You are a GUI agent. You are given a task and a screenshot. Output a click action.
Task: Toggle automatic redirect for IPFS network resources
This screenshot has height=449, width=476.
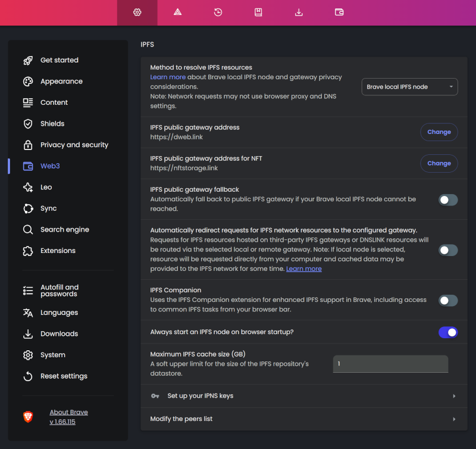point(448,250)
